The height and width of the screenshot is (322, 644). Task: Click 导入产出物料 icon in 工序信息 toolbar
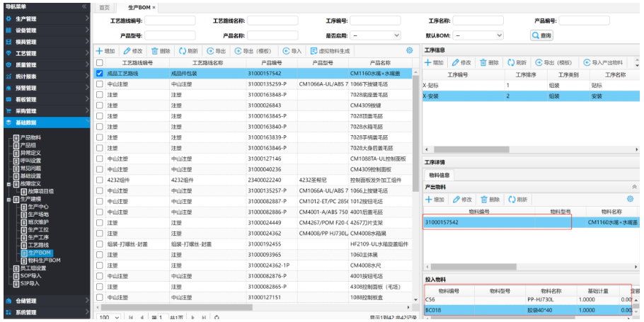click(586, 62)
